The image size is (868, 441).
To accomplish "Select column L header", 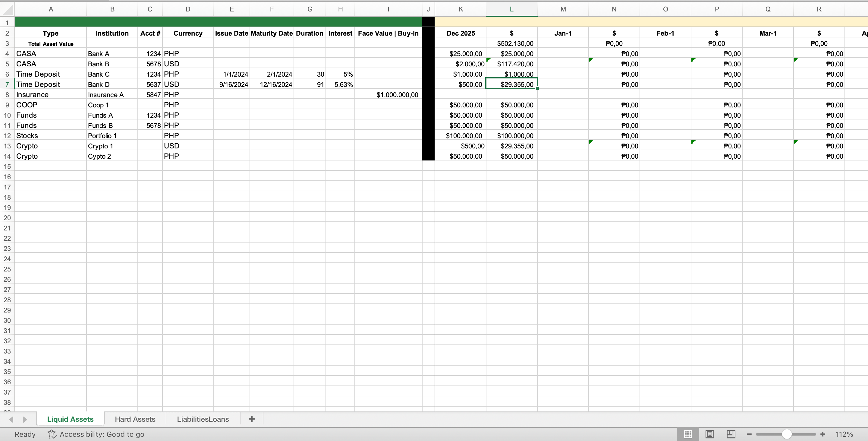I will pos(511,9).
